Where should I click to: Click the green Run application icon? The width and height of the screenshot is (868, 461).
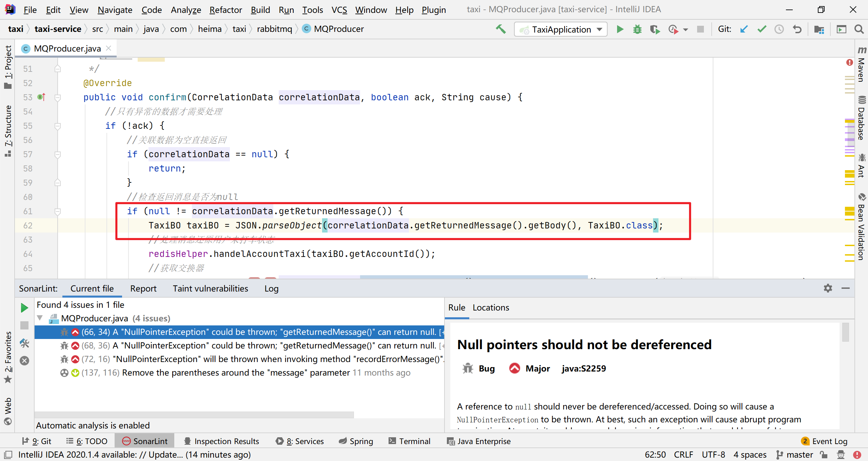pos(619,29)
